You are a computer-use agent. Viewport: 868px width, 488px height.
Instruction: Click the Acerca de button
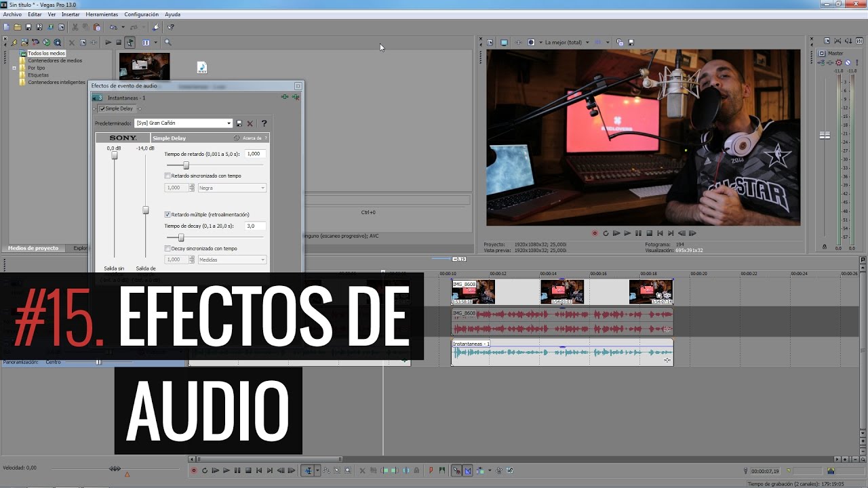(x=252, y=138)
